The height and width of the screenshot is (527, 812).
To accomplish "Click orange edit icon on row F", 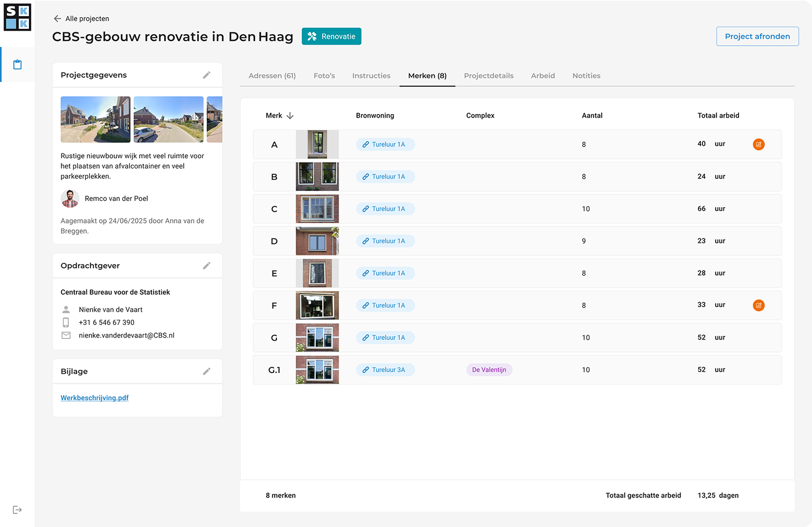I will click(758, 305).
